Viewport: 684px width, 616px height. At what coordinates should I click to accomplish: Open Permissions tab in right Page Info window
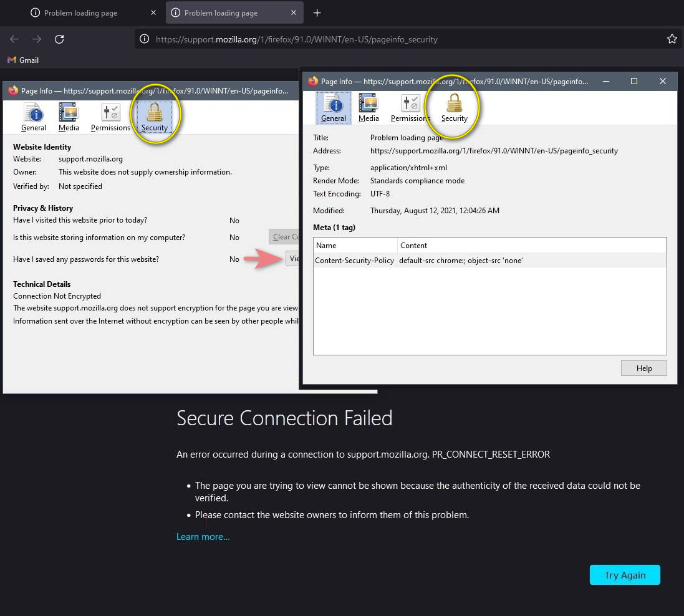click(x=410, y=108)
